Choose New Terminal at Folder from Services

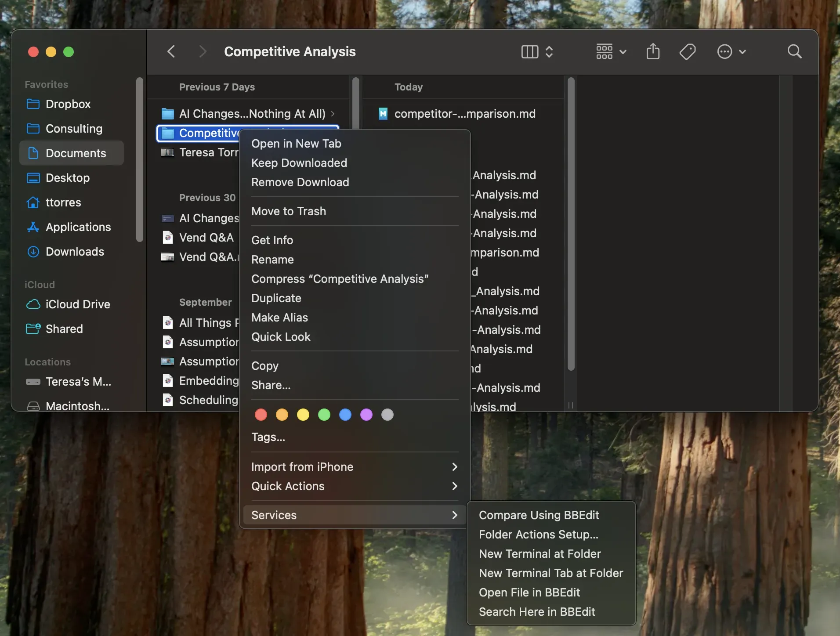click(x=539, y=554)
